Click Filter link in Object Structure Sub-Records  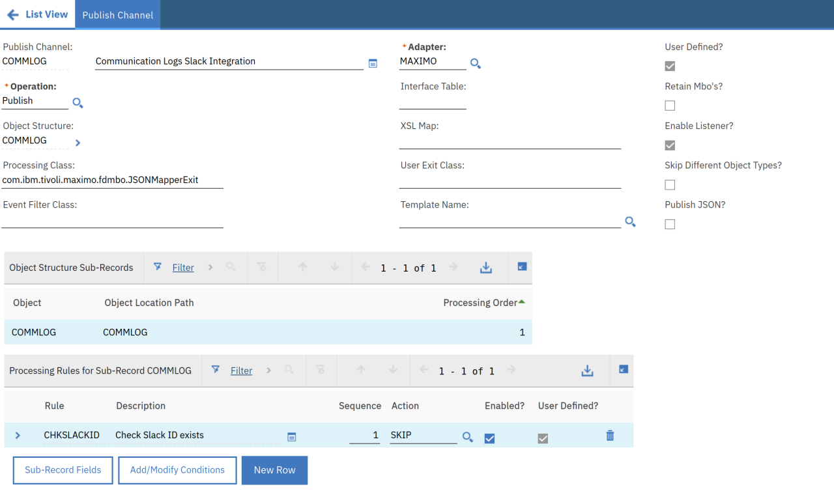pos(183,268)
